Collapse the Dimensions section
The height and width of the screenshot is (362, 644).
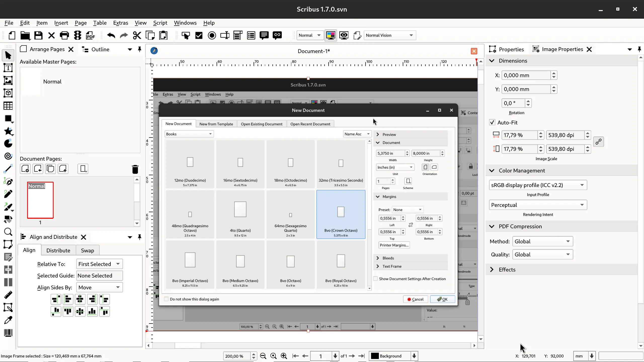(x=492, y=61)
